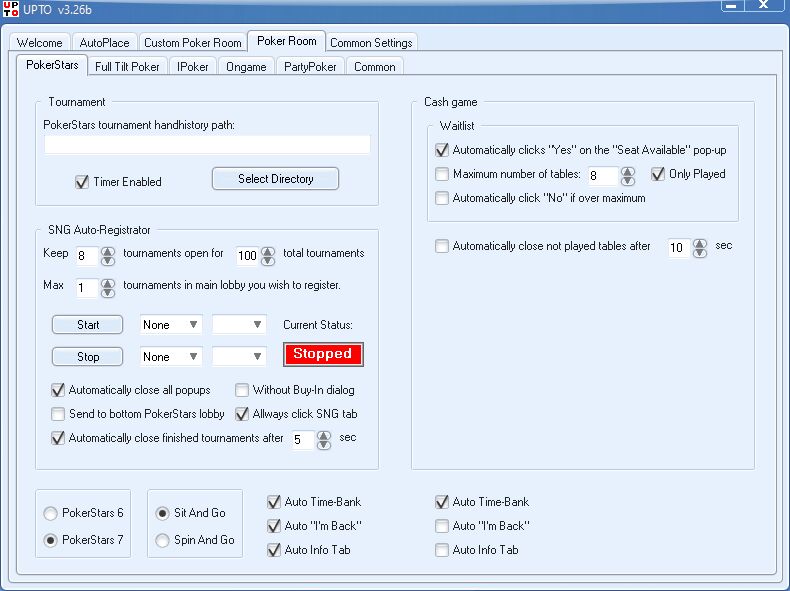
Task: Select the Ongame sub-tab
Action: (246, 67)
